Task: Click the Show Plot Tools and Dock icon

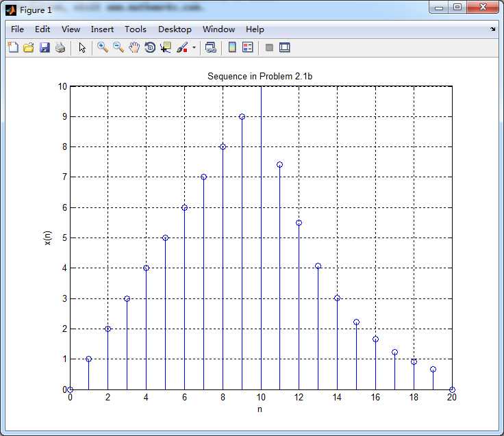Action: pyautogui.click(x=285, y=47)
